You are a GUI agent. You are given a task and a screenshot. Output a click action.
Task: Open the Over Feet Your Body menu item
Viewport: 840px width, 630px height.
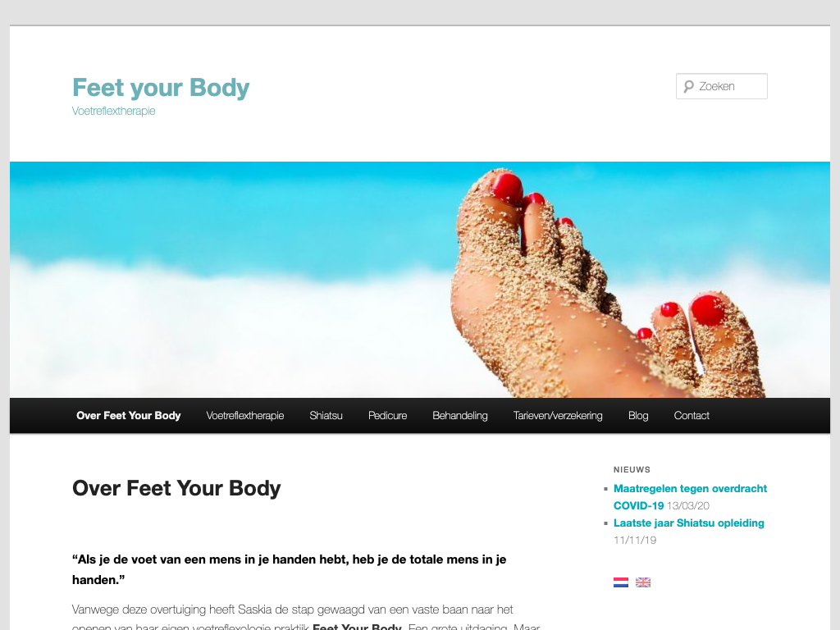(129, 416)
